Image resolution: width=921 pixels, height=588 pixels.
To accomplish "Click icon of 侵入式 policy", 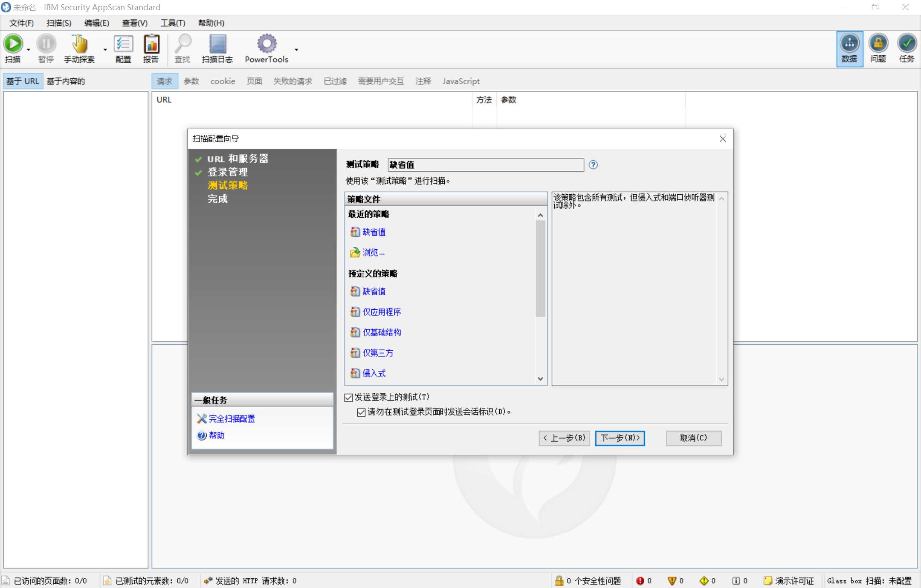I will [355, 373].
